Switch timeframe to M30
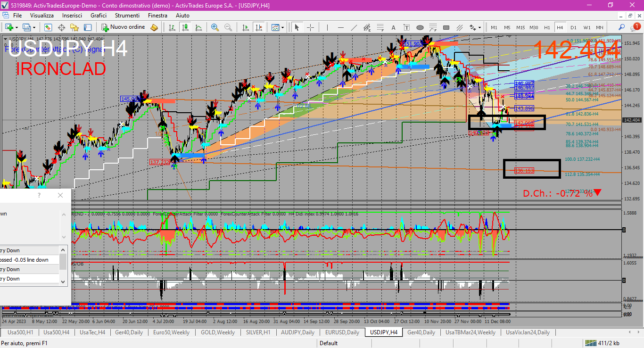This screenshot has width=644, height=348. tap(534, 27)
